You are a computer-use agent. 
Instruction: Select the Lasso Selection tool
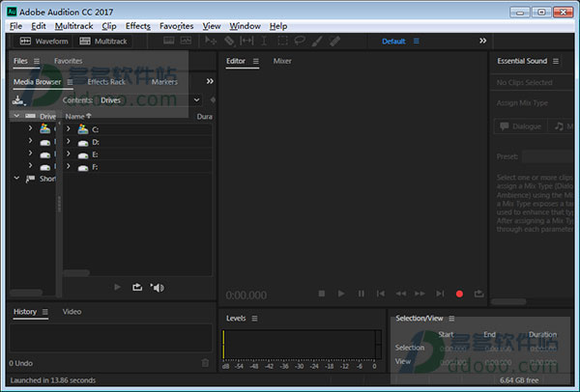click(x=300, y=41)
